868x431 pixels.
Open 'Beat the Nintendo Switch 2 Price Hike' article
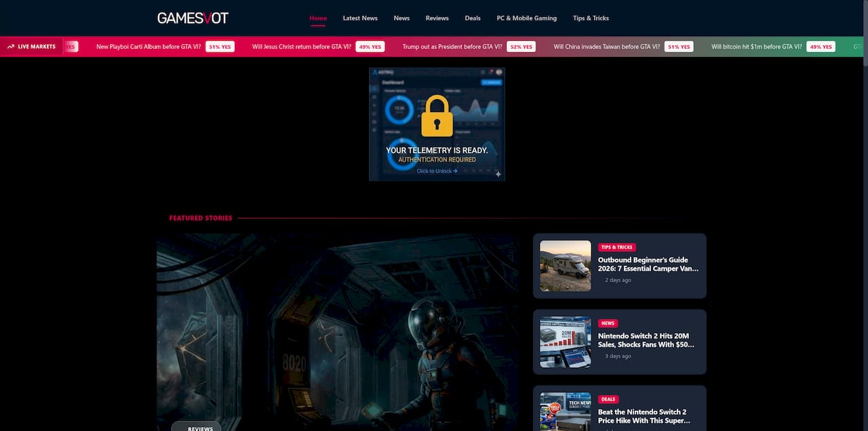[x=643, y=416]
